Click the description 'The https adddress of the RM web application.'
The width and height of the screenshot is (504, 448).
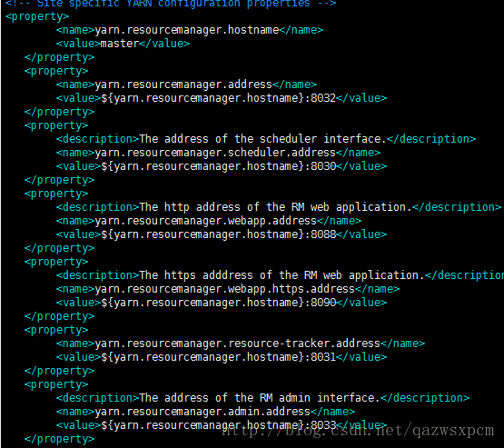click(x=282, y=275)
